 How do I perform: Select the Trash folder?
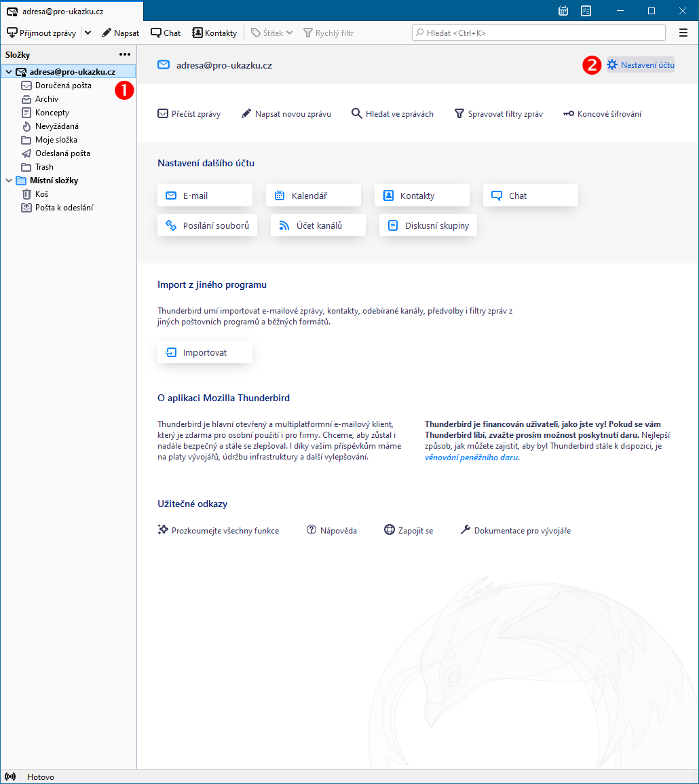(x=37, y=166)
